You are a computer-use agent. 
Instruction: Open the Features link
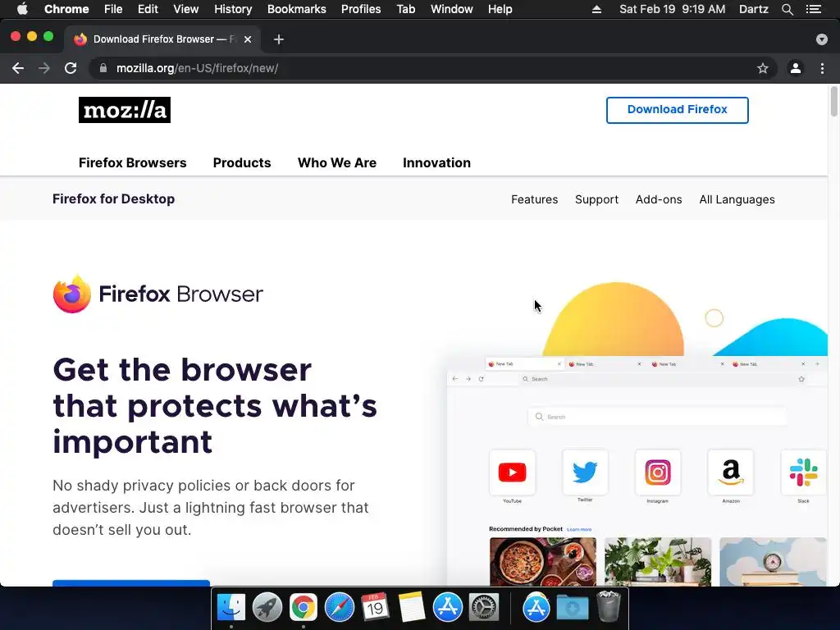pyautogui.click(x=534, y=199)
